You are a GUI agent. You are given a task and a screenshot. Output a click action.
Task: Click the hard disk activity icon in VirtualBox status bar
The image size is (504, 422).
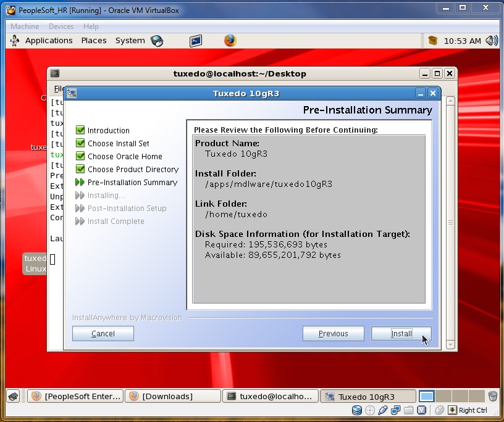point(357,410)
